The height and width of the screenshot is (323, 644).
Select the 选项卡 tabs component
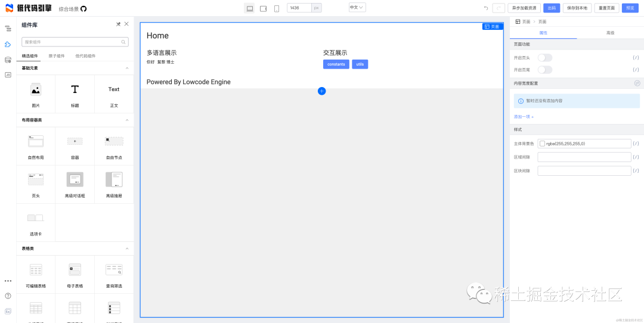pos(36,223)
